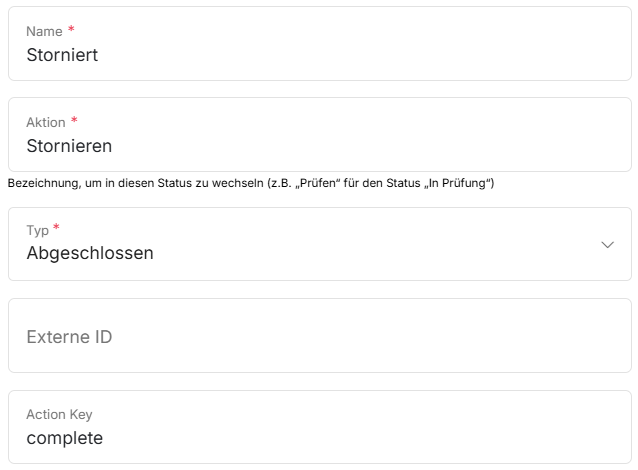Image resolution: width=638 pixels, height=470 pixels.
Task: Click the "complete" value in Action Key
Action: point(64,438)
